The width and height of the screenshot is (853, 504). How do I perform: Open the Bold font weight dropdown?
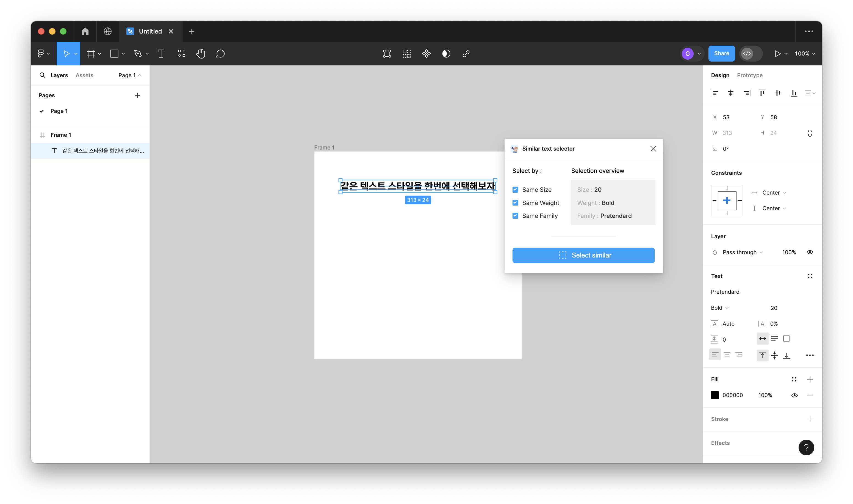coord(719,308)
